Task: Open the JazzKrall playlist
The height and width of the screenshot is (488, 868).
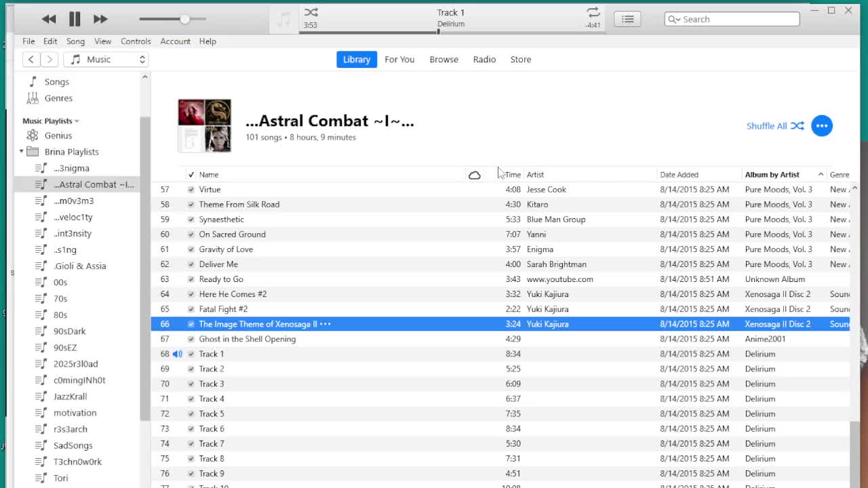Action: click(x=71, y=396)
